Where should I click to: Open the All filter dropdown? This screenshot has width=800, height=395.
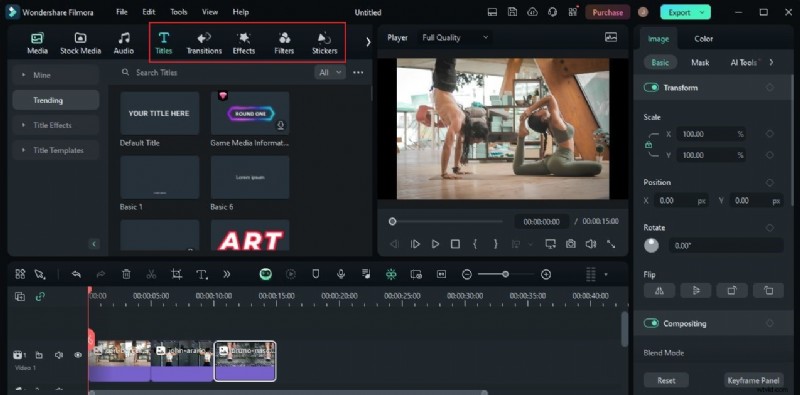tap(330, 72)
